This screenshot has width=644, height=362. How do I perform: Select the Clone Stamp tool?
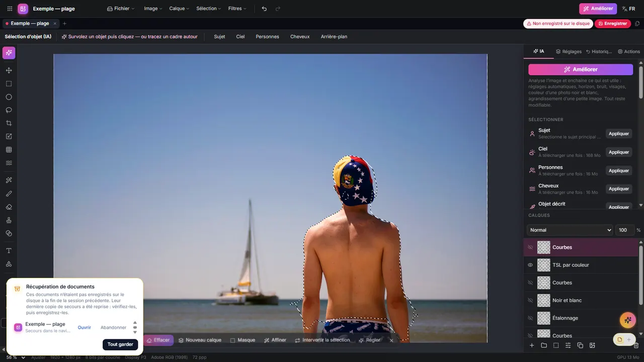coord(9,220)
